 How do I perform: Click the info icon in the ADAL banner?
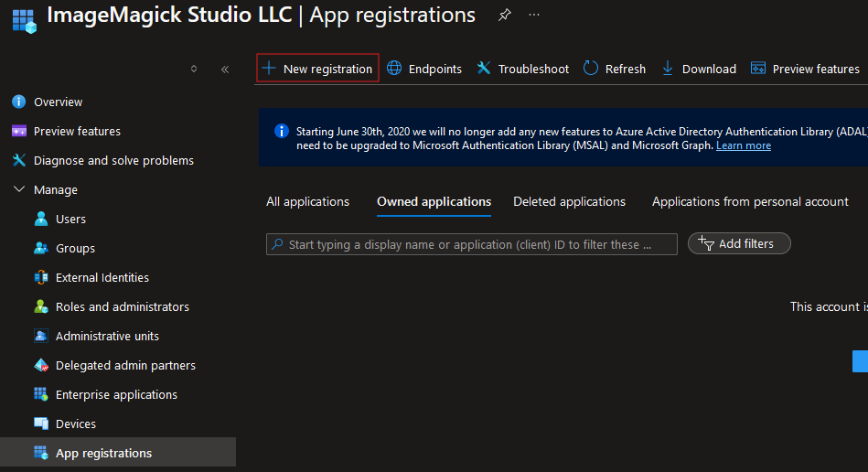281,131
